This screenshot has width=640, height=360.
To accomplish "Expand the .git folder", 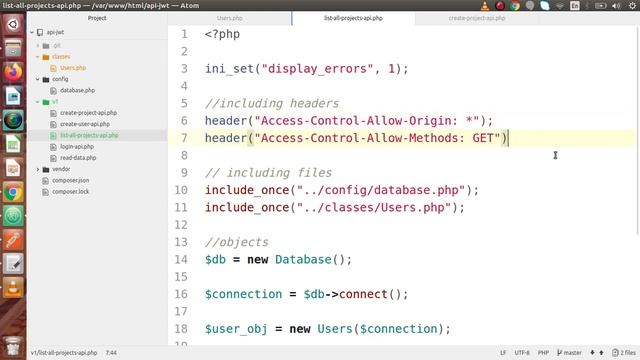I will pos(38,46).
